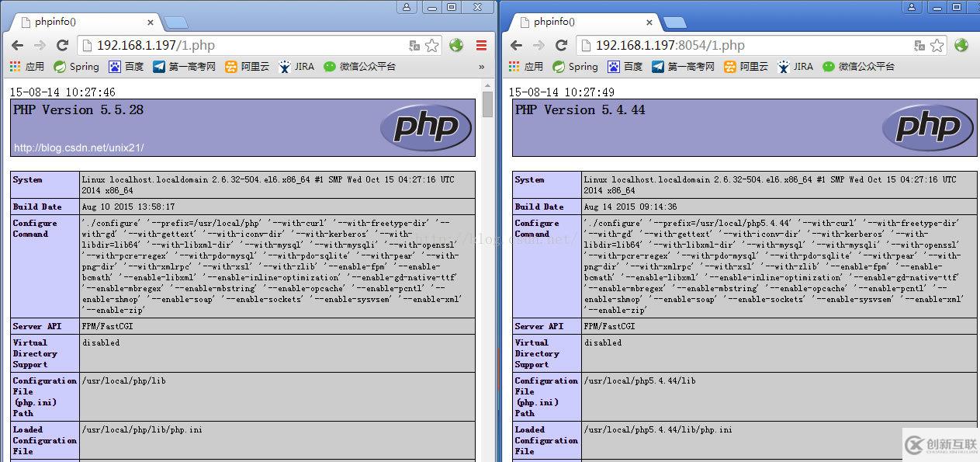This screenshot has height=462, width=980.
Task: Click path /usr/local/php5.4.44/lib/php.ini
Action: (x=657, y=429)
